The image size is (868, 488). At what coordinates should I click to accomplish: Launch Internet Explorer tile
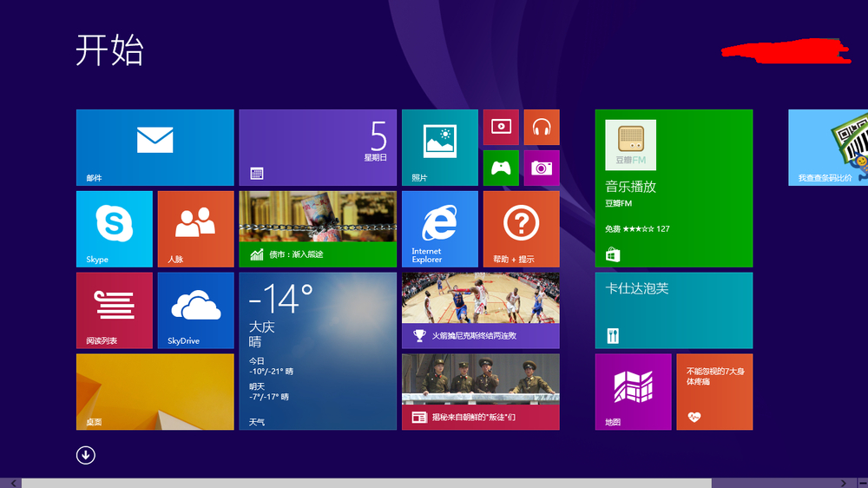click(x=440, y=228)
